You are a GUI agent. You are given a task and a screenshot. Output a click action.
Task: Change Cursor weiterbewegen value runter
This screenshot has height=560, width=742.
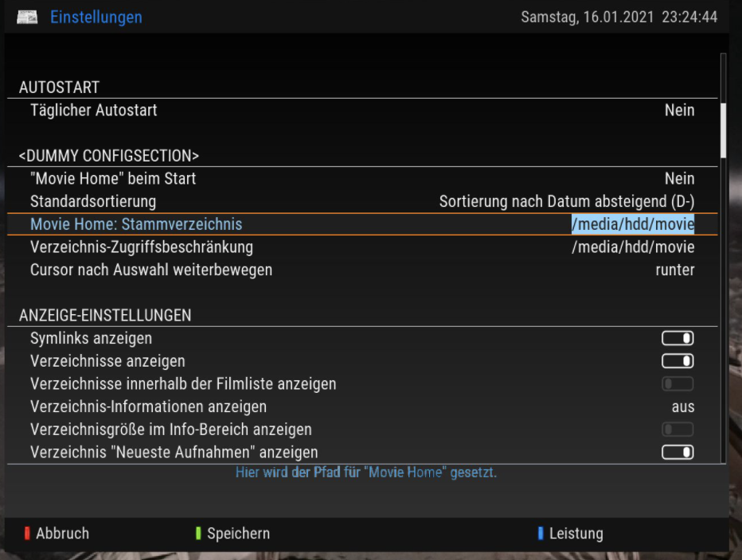pyautogui.click(x=675, y=270)
